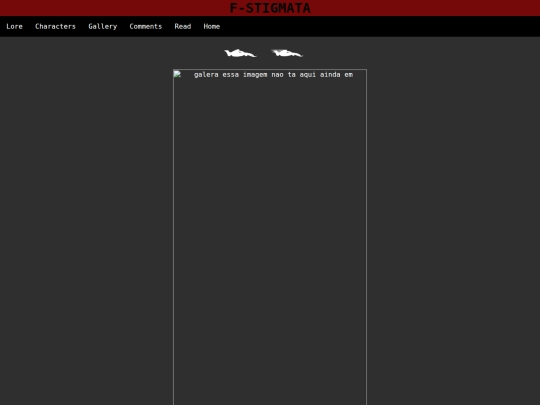Click the F-STIGMATA site title
Viewport: 540px width, 405px height.
(270, 8)
